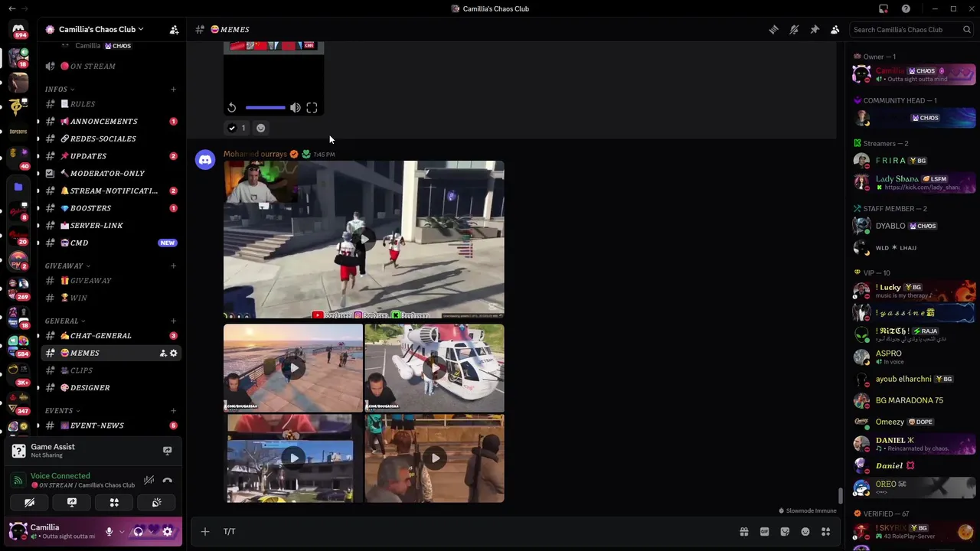Toggle the member list icon

[835, 29]
